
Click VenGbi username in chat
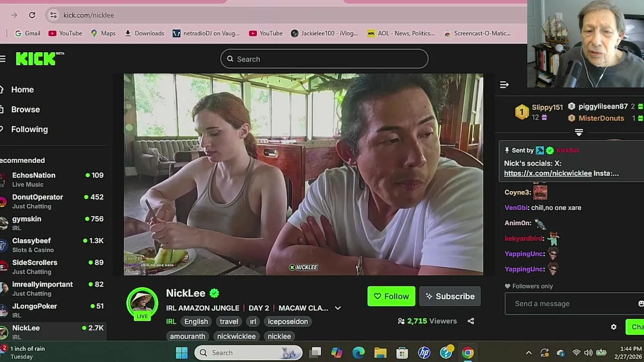[x=516, y=208]
